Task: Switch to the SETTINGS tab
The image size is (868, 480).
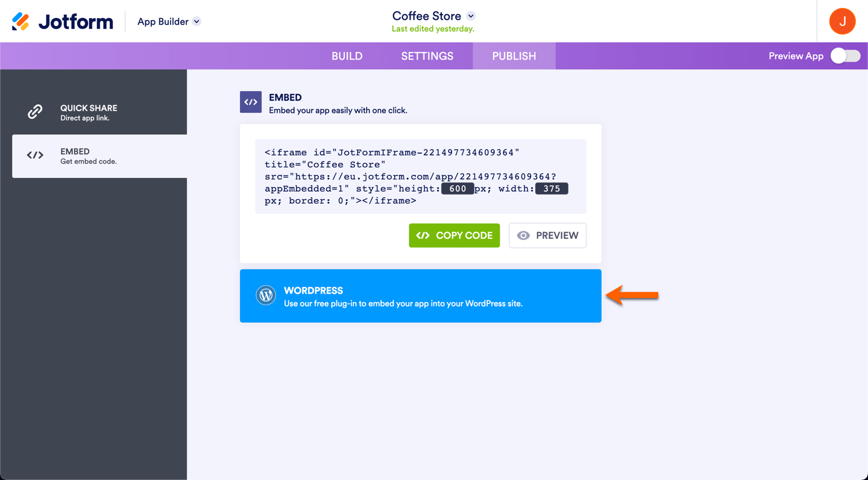Action: tap(427, 56)
